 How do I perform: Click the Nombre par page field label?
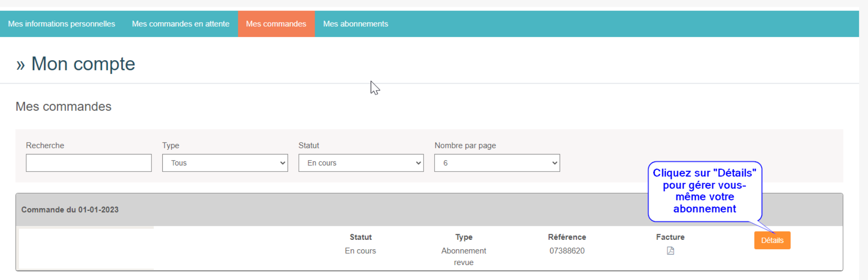coord(465,146)
